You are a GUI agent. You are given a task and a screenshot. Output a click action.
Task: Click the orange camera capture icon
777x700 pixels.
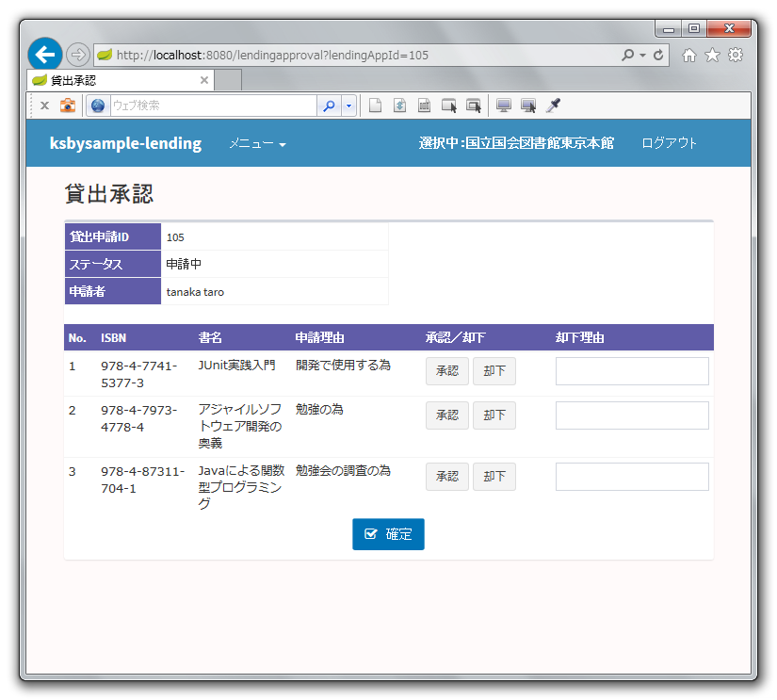tap(68, 106)
